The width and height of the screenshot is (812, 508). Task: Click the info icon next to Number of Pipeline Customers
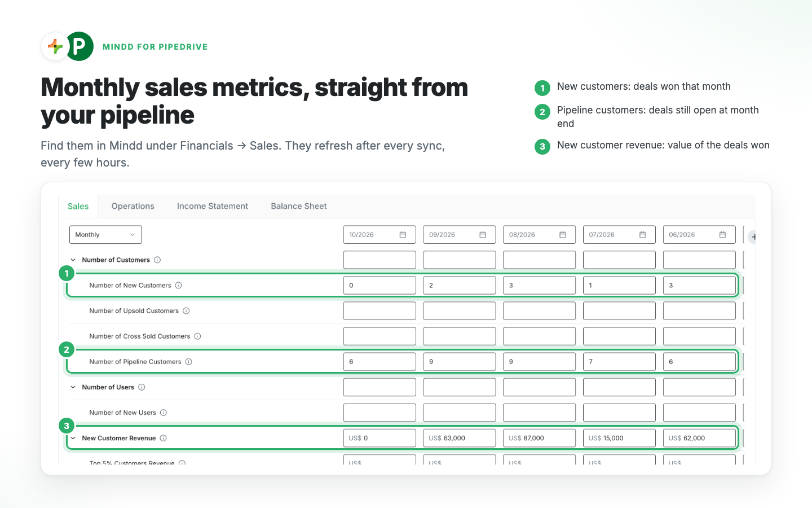[x=188, y=362]
